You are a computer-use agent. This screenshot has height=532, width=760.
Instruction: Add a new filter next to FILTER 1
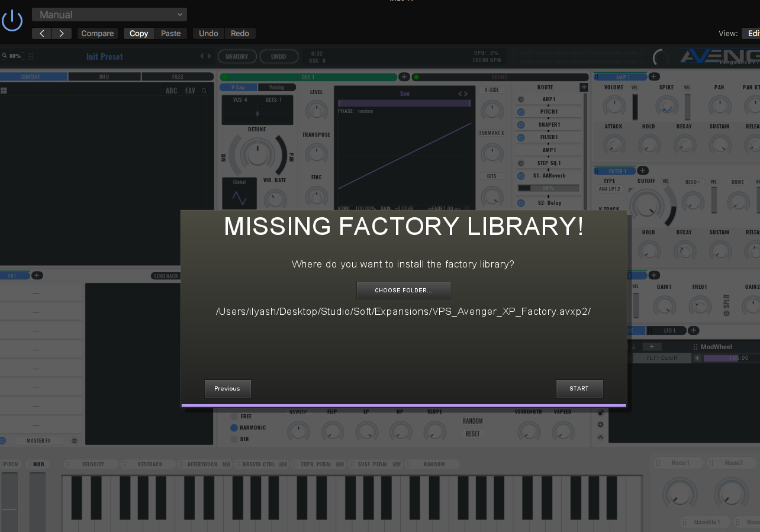coord(643,171)
